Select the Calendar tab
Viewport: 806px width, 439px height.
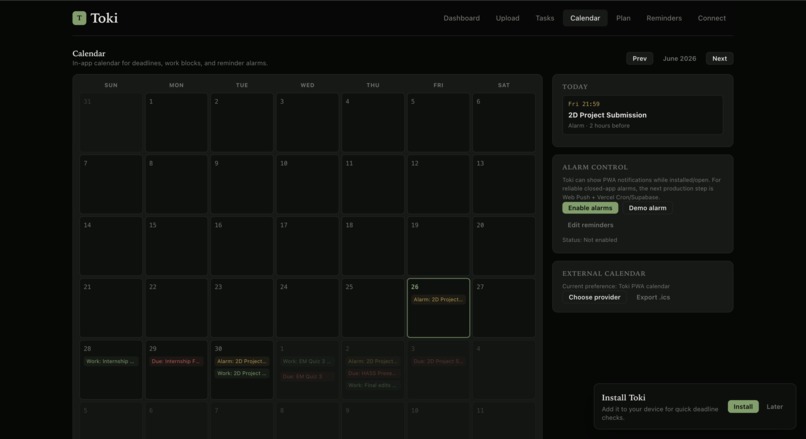point(585,18)
